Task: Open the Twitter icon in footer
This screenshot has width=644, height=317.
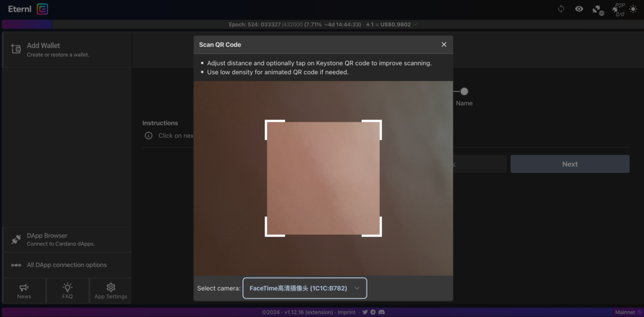Action: [x=365, y=312]
